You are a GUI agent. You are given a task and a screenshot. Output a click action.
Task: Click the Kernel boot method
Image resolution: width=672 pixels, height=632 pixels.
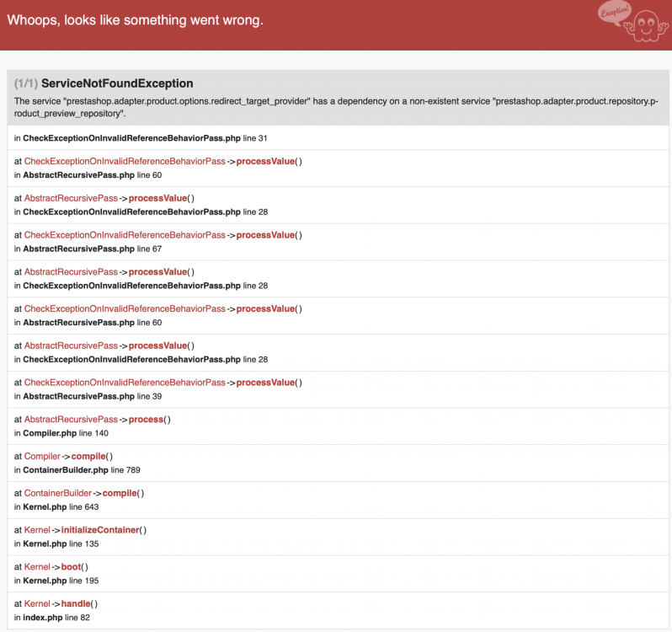pos(71,567)
